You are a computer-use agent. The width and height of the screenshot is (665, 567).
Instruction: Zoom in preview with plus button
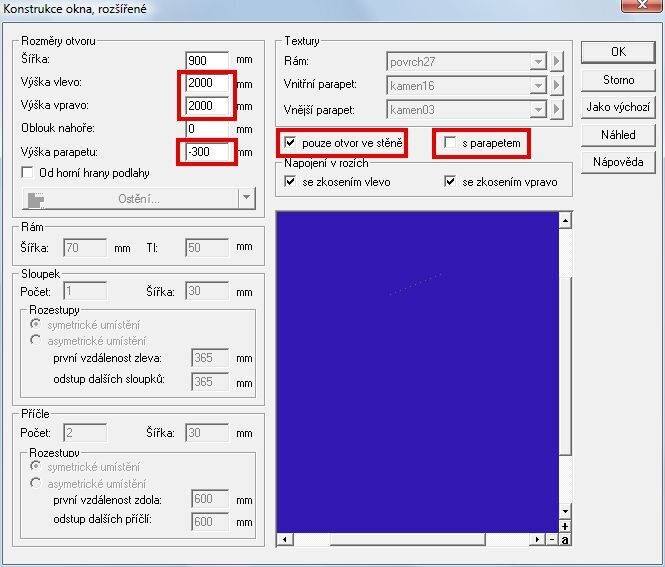565,526
